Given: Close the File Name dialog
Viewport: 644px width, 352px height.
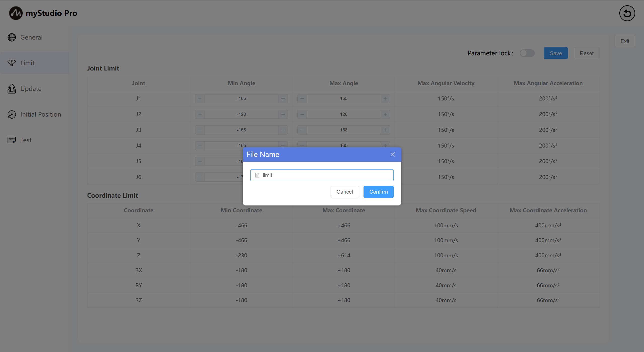Looking at the screenshot, I should [393, 154].
